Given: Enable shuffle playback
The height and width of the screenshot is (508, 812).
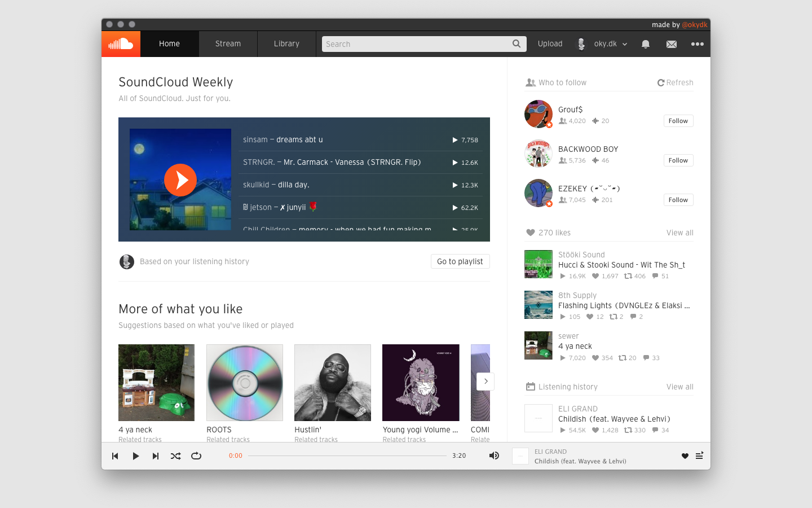Looking at the screenshot, I should (x=175, y=456).
